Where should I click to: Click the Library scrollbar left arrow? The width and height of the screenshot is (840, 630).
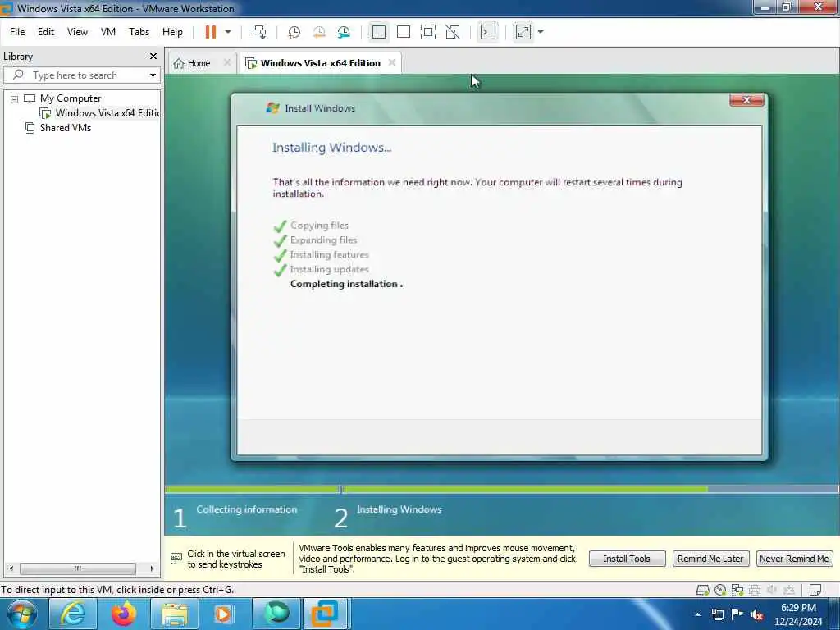pos(11,568)
